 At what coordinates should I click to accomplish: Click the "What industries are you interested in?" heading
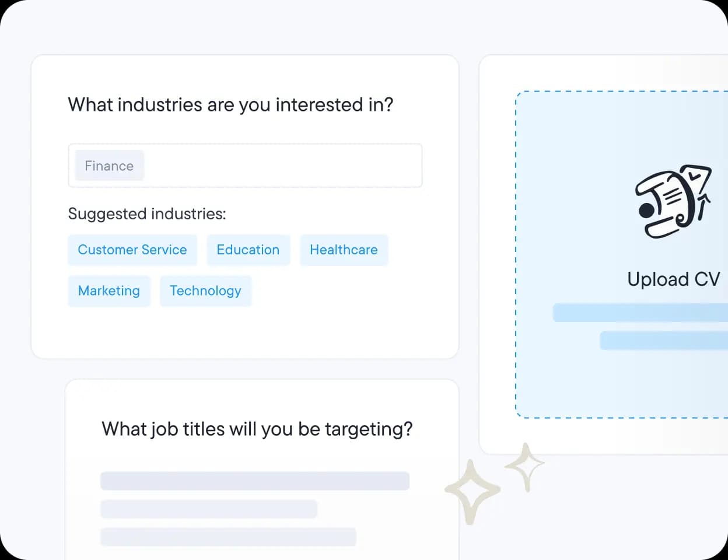[230, 105]
